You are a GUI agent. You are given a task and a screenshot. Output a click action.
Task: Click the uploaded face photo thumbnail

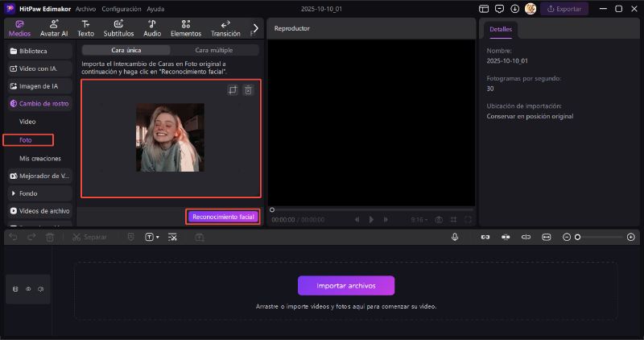pyautogui.click(x=170, y=138)
